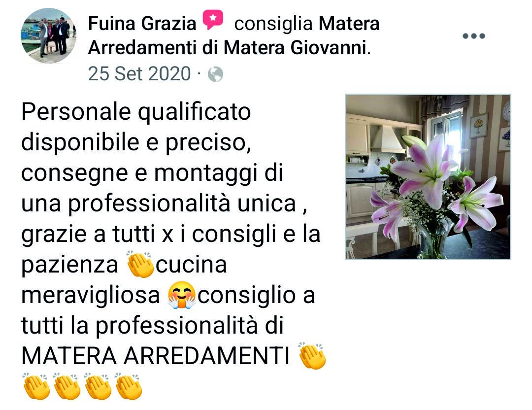Click clapping emoji beside "MATERA ARREDAMENTI"
This screenshot has height=410, width=532.
click(312, 356)
